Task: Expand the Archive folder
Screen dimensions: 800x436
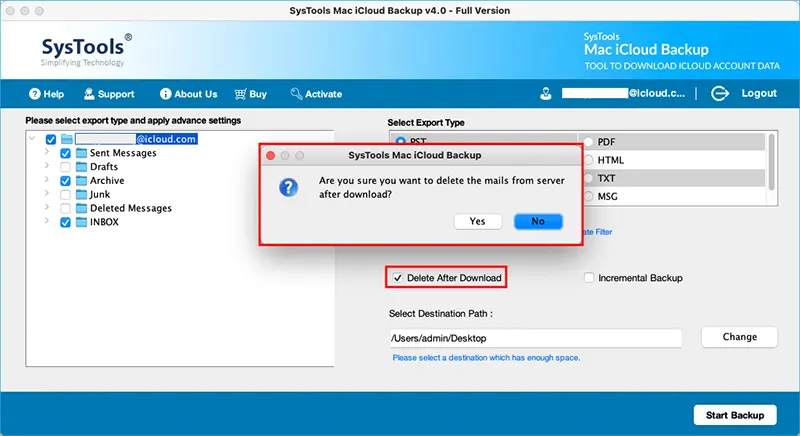Action: pyautogui.click(x=47, y=179)
